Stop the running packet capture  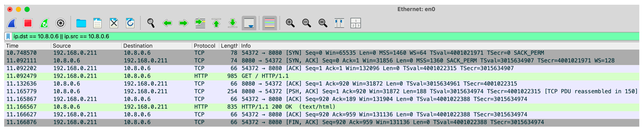(x=28, y=23)
